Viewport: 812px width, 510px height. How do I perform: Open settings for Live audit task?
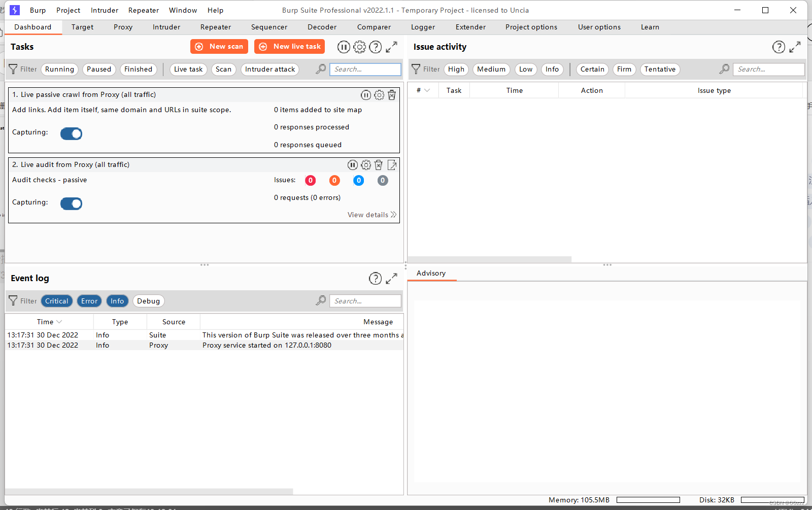(366, 165)
